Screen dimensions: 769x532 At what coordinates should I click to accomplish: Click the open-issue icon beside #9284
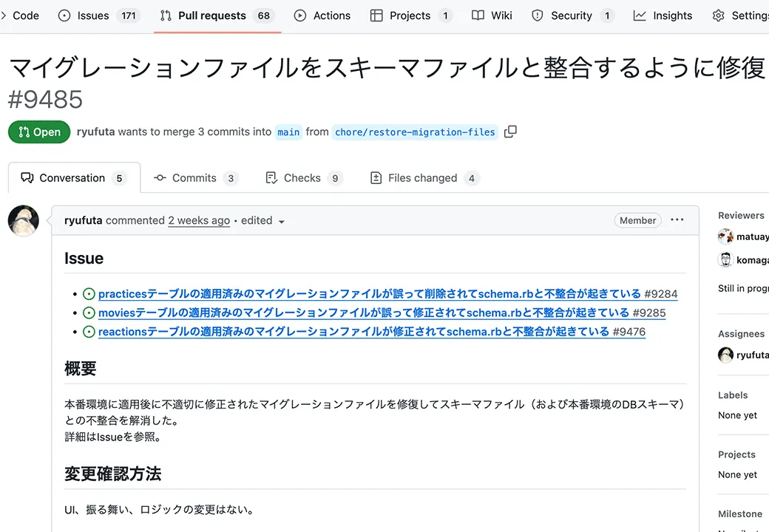[x=89, y=294]
